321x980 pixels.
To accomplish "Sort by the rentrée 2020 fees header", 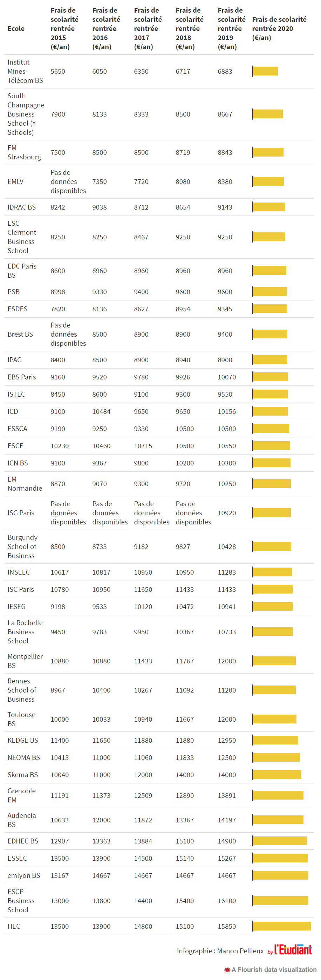I will [279, 28].
